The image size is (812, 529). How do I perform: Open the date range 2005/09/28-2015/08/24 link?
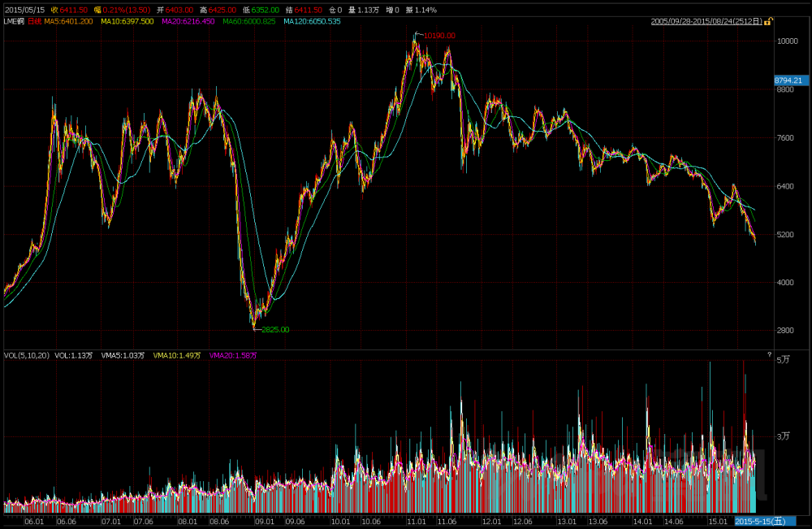click(706, 21)
